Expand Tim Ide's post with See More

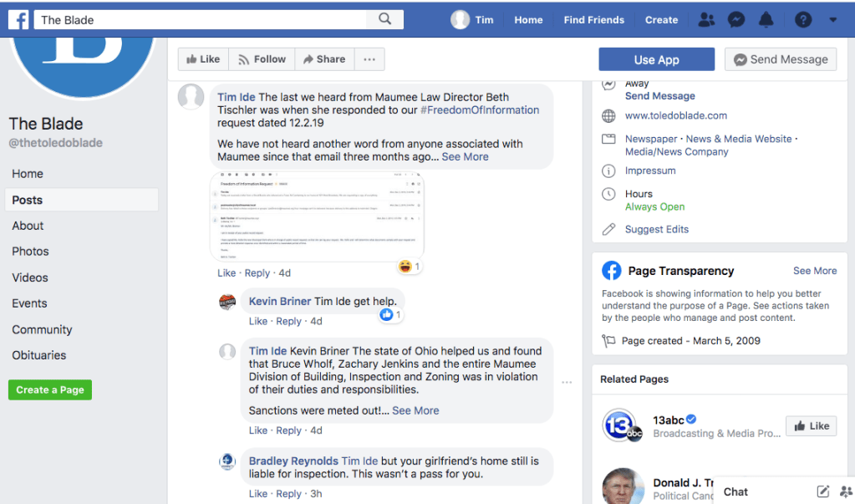point(465,156)
